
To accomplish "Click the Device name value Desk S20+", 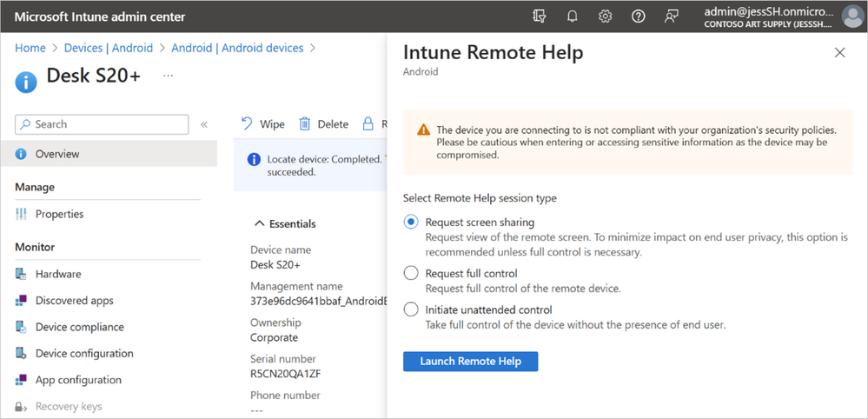I will [275, 264].
